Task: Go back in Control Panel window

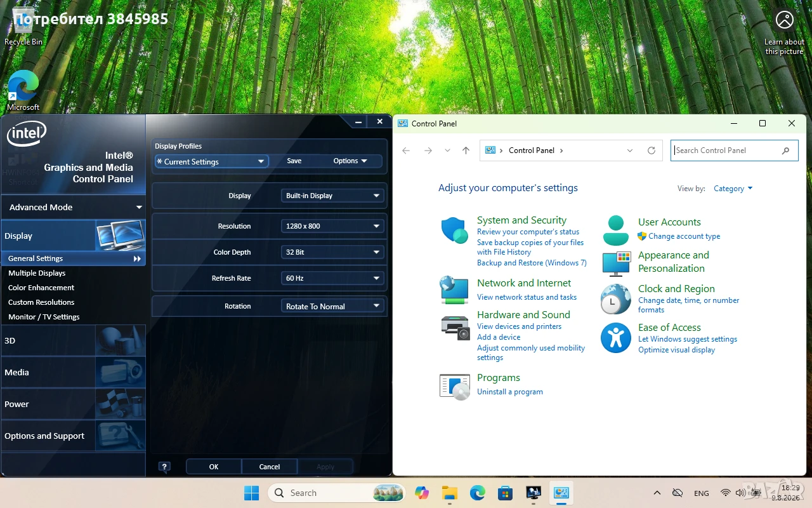Action: tap(406, 150)
